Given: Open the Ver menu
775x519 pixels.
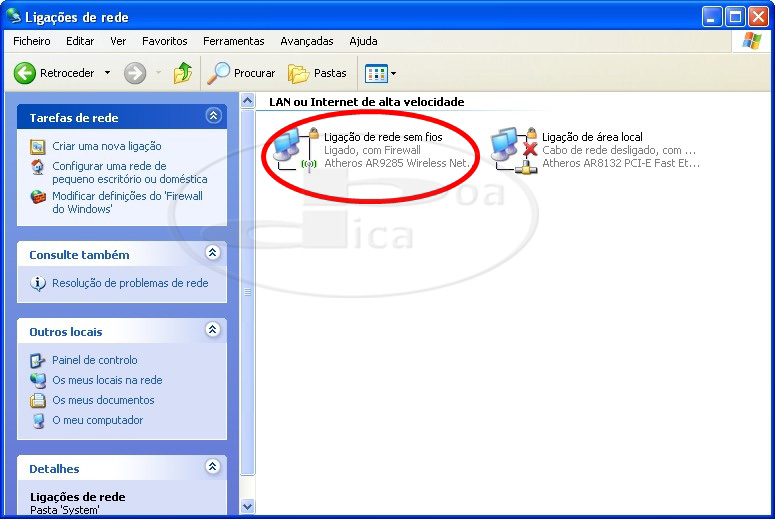Looking at the screenshot, I should click(x=118, y=41).
